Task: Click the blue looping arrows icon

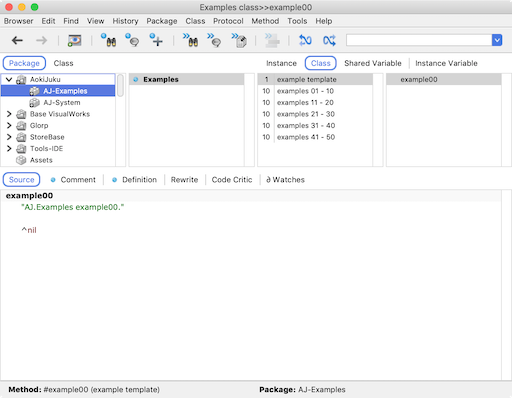Action: coord(305,40)
